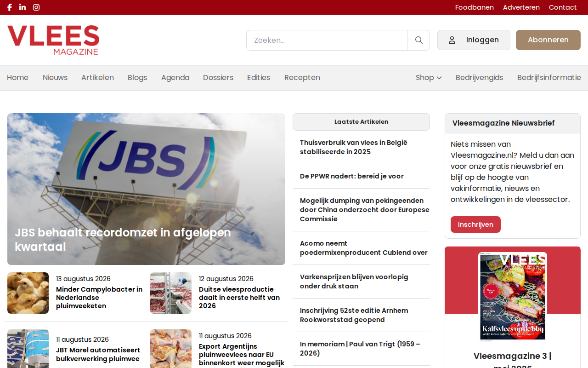Open the Edities menu item
Viewport: 588px width, 368px height.
tap(259, 78)
